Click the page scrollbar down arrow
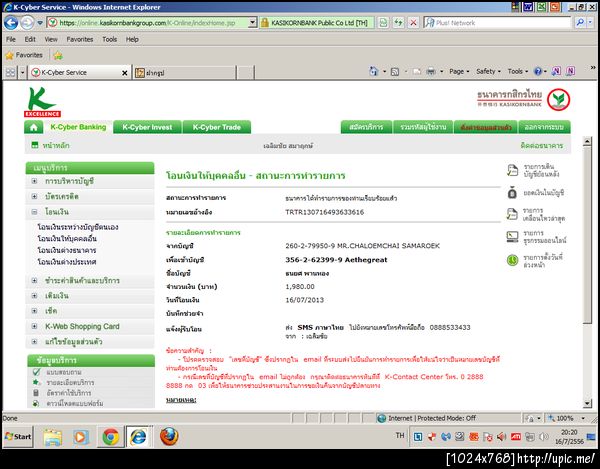The image size is (600, 469). coord(587,403)
